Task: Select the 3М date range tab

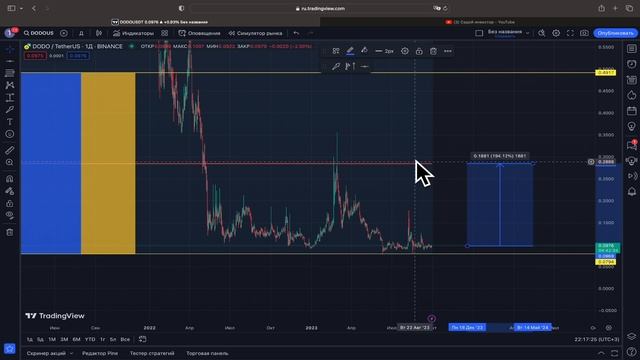Action: 64,339
